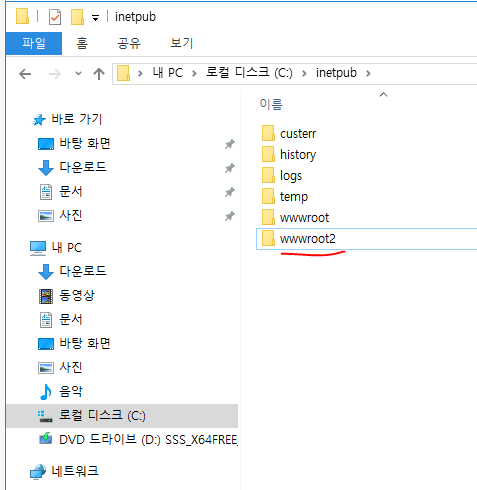Open the 파일 ribbon tab
The height and width of the screenshot is (490, 477).
pyautogui.click(x=34, y=43)
